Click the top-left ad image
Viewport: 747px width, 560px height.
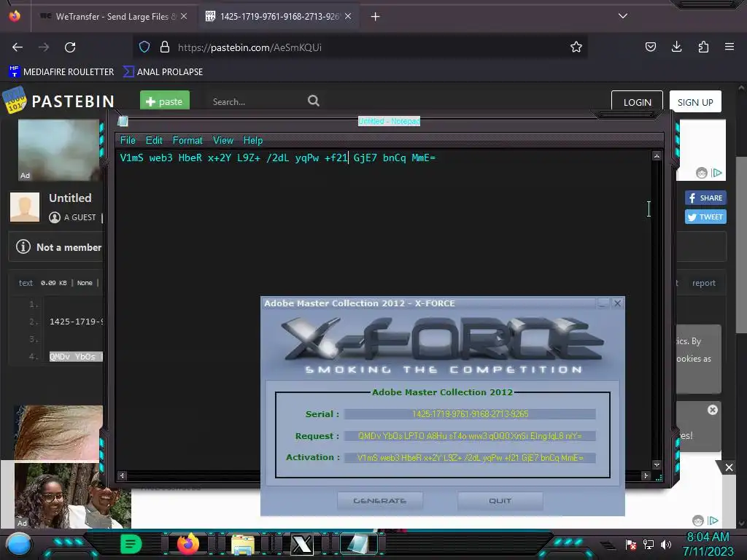tap(58, 150)
